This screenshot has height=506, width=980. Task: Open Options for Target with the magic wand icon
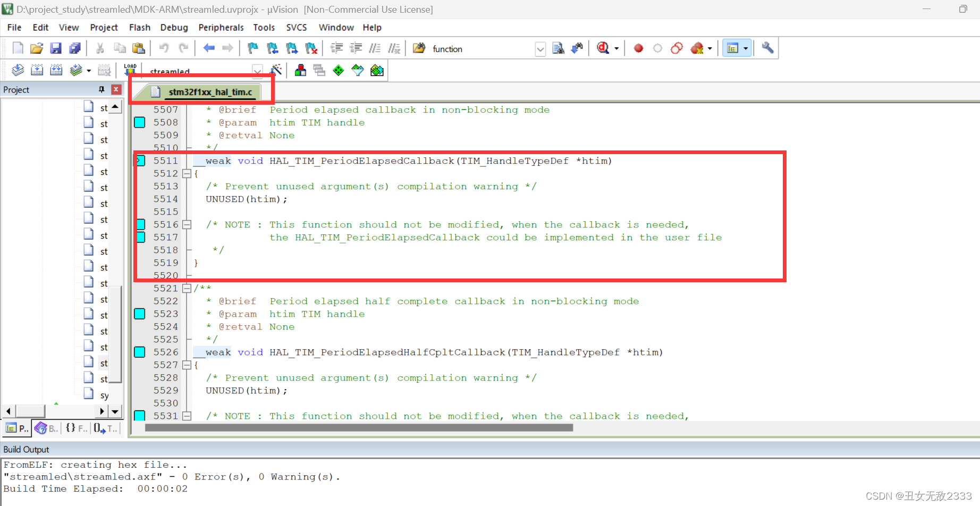coord(276,70)
